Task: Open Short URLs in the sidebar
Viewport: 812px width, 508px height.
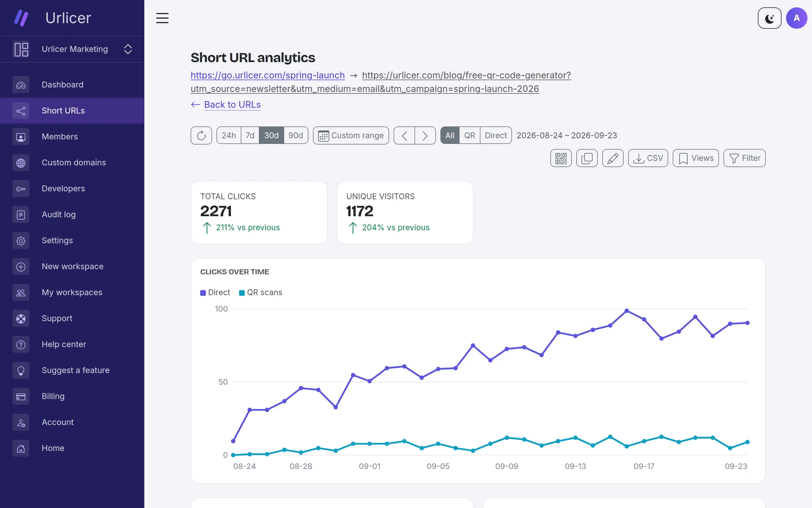Action: 72,110
